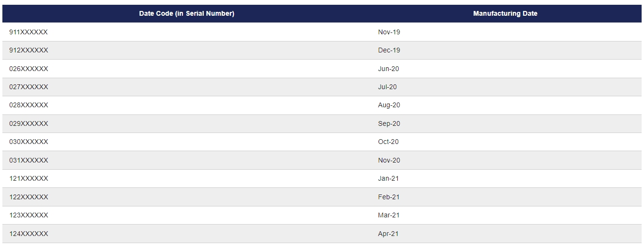Viewport: 644px width, 246px height.
Task: Click the Jan-21 manufacturing date
Action: tap(389, 178)
